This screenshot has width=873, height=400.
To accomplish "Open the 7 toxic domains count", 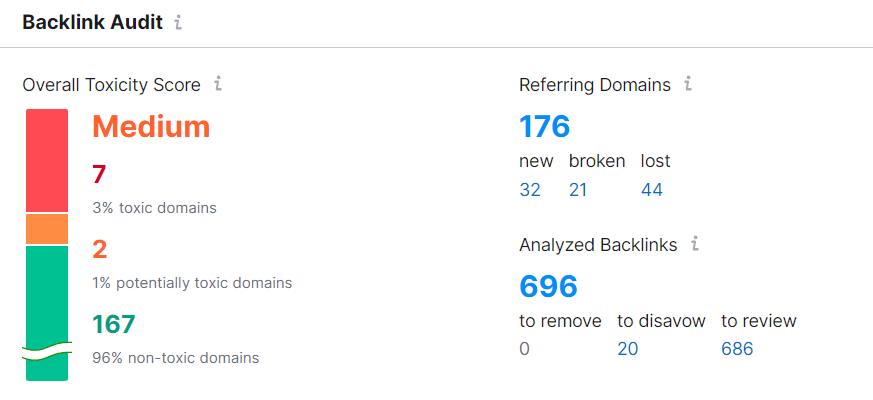I will [99, 175].
